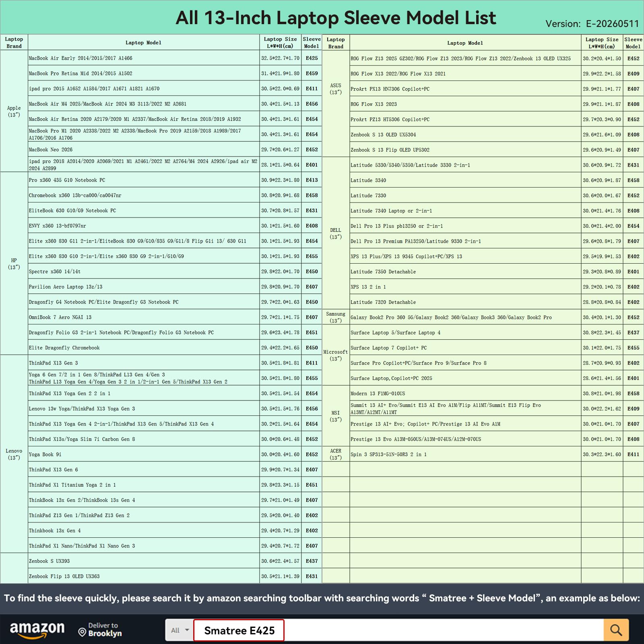Click "E425" in the MacBook Air A1466 row
The height and width of the screenshot is (644, 644).
click(312, 58)
